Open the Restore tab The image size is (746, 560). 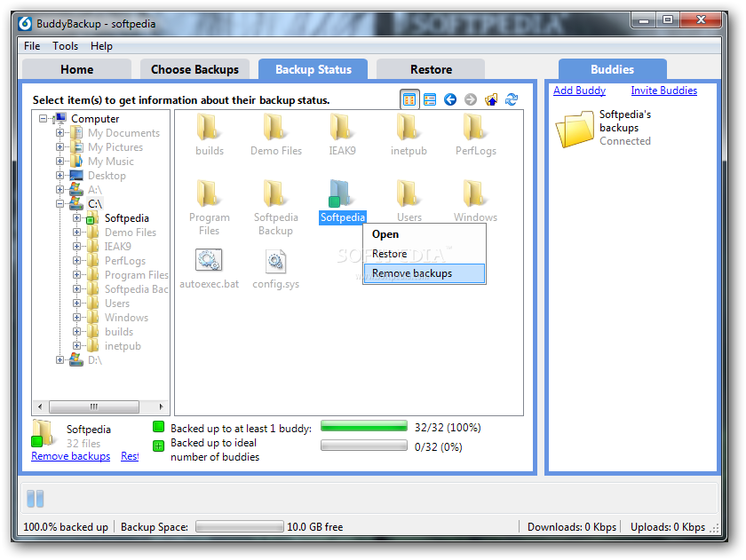[431, 69]
